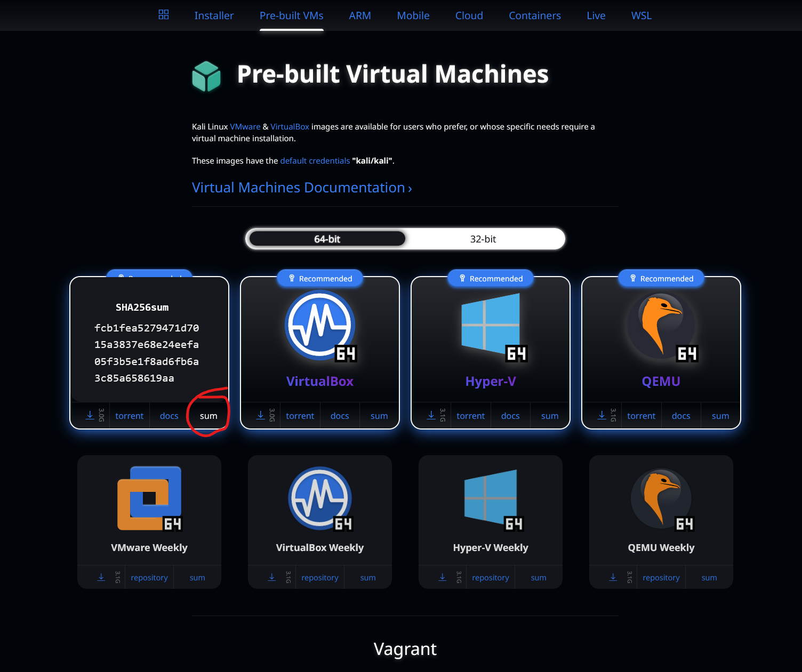Image resolution: width=802 pixels, height=672 pixels.
Task: Open docs link on Hyper-V card
Action: pyautogui.click(x=510, y=416)
